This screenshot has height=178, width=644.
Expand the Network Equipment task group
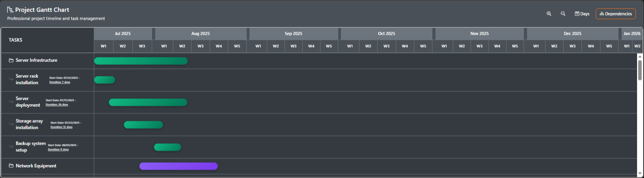tap(36, 166)
